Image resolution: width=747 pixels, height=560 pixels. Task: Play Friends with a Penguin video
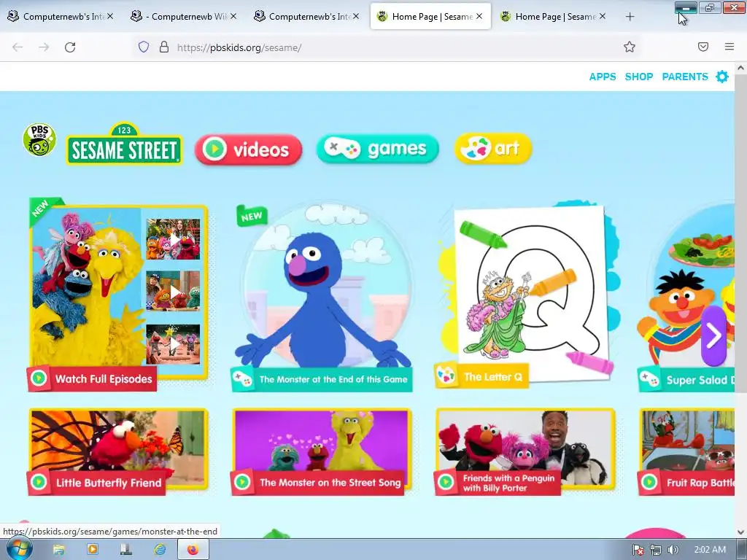(525, 451)
